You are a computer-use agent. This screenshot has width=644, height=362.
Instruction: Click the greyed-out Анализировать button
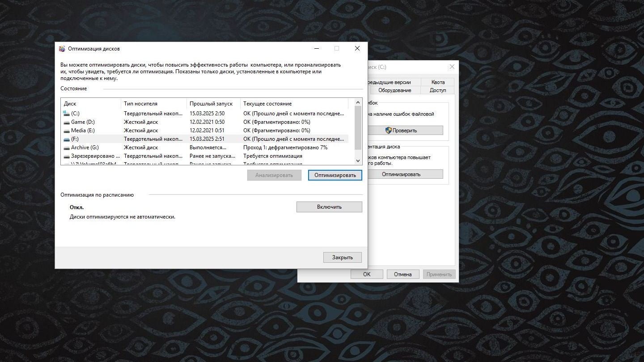(274, 175)
